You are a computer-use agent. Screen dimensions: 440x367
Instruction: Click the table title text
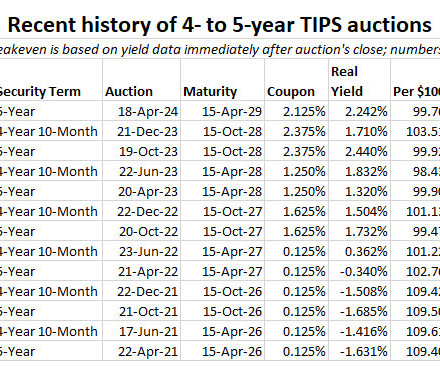click(219, 25)
